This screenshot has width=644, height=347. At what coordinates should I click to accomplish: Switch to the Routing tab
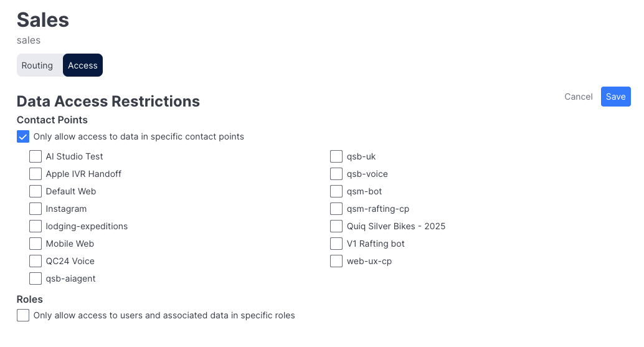click(x=37, y=65)
